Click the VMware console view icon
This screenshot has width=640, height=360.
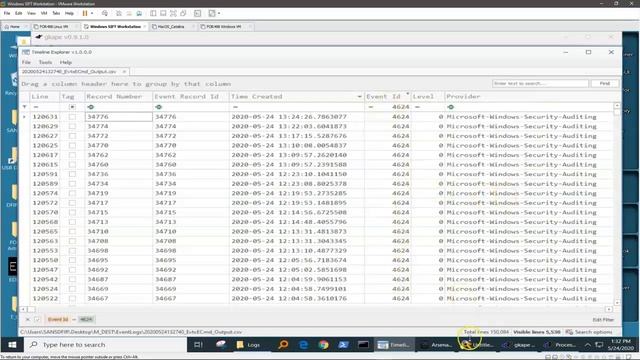pos(198,13)
